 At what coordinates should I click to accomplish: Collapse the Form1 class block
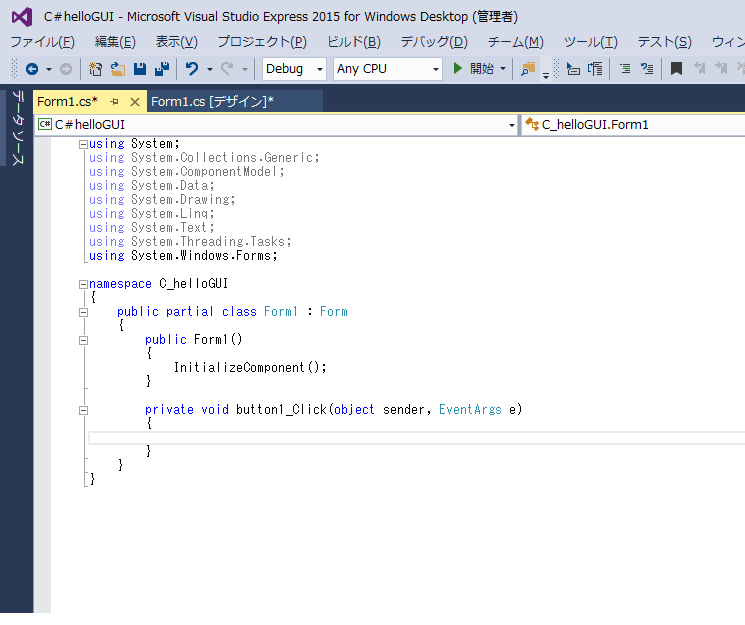point(83,313)
